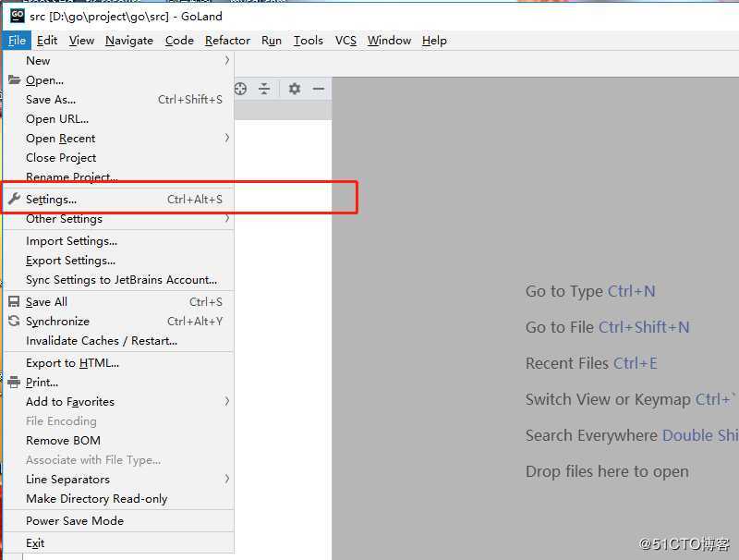Open the Help menu
Screen dimensions: 739x560
(434, 41)
